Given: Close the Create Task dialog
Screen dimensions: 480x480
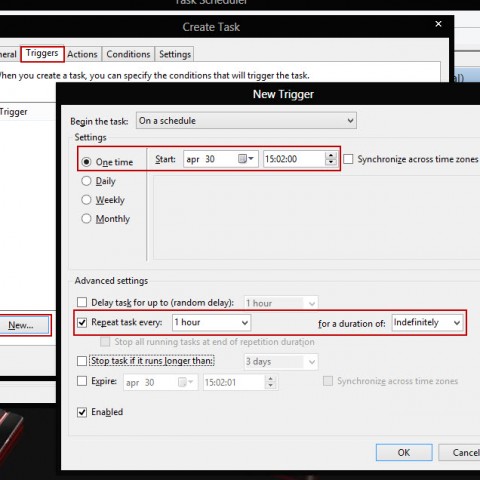Looking at the screenshot, I should pyautogui.click(x=438, y=24).
